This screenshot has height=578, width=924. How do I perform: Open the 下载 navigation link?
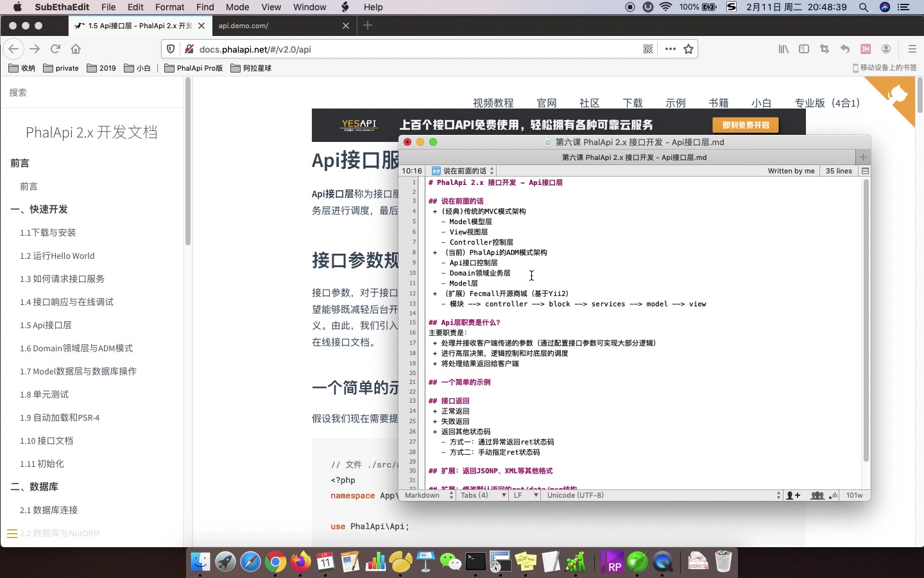tap(633, 103)
